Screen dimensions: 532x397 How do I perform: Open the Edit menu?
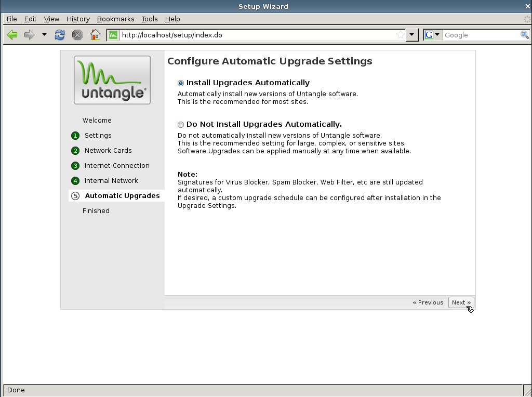(30, 19)
